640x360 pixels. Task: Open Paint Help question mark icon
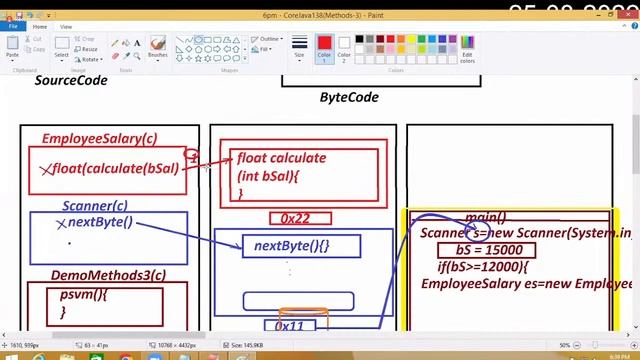[635, 26]
